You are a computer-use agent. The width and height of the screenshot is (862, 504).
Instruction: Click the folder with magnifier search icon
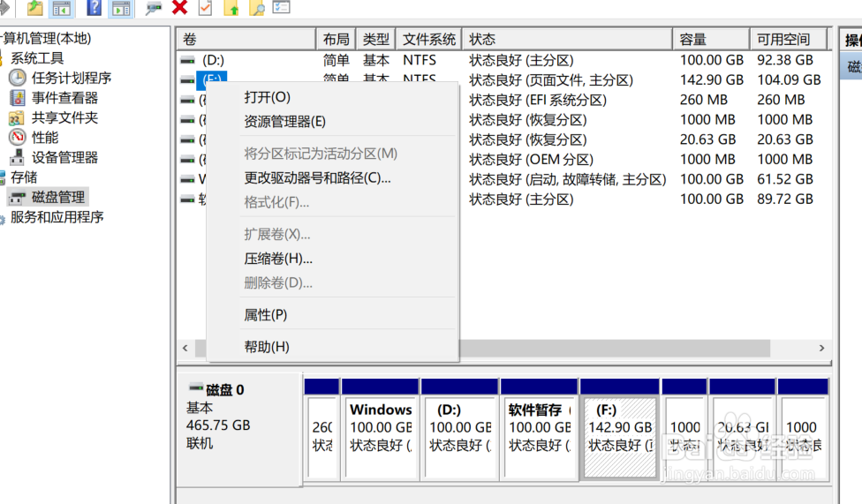click(x=257, y=8)
